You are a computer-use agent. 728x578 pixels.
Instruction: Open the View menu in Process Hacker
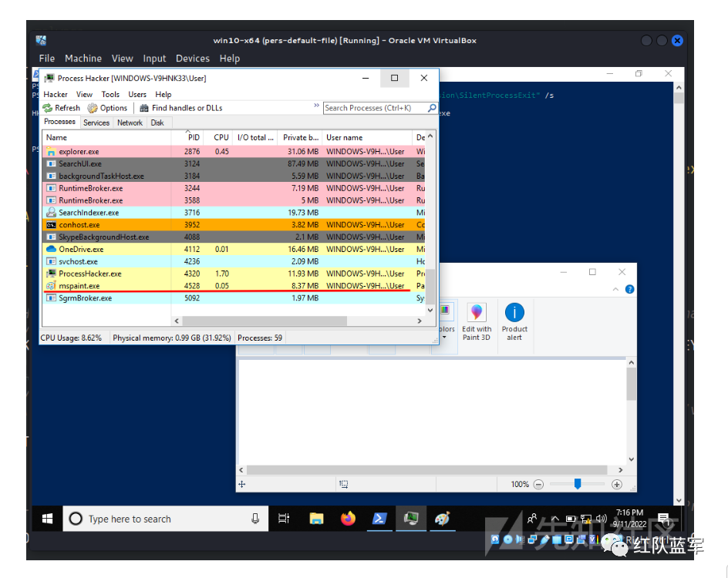click(x=84, y=94)
